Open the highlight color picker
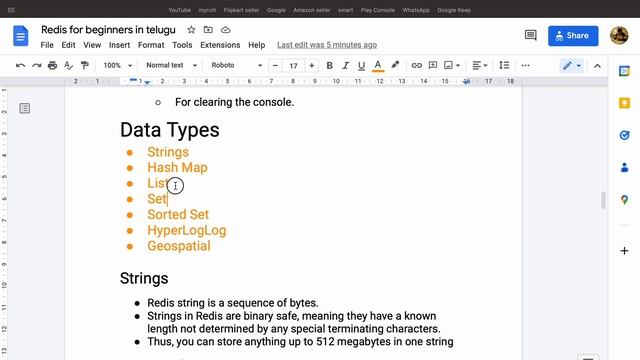The width and height of the screenshot is (640, 360). [395, 65]
